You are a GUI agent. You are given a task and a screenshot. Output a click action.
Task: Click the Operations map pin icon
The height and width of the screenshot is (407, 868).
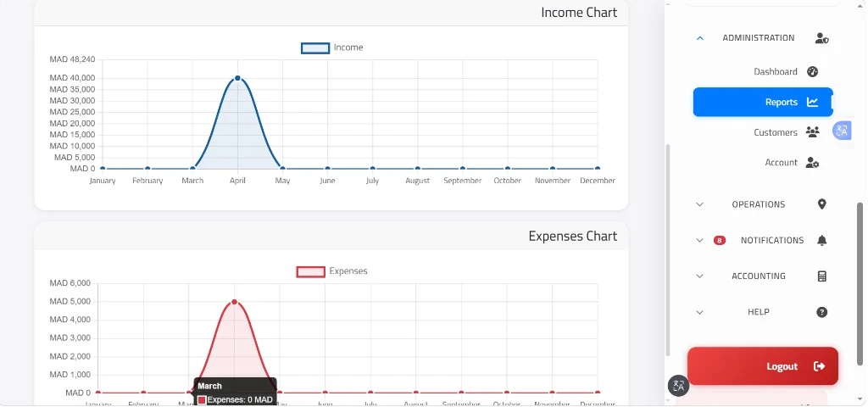(x=821, y=204)
